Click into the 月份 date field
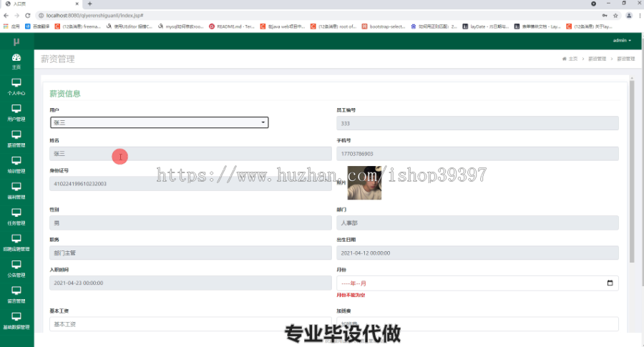 point(477,283)
